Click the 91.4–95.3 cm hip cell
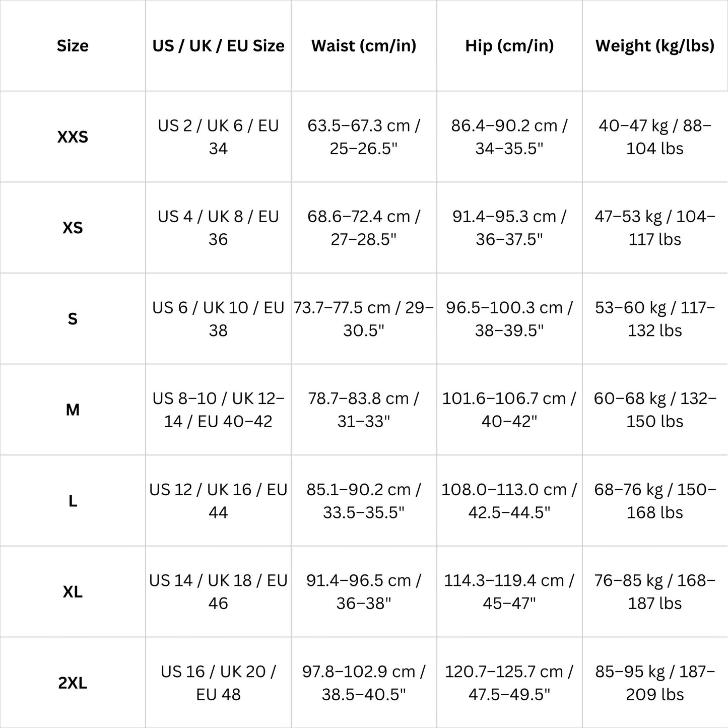728x728 pixels. coord(509,228)
